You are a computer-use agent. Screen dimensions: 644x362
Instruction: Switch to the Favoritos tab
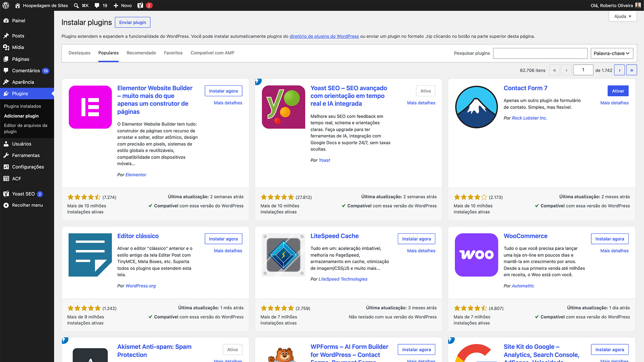[173, 53]
